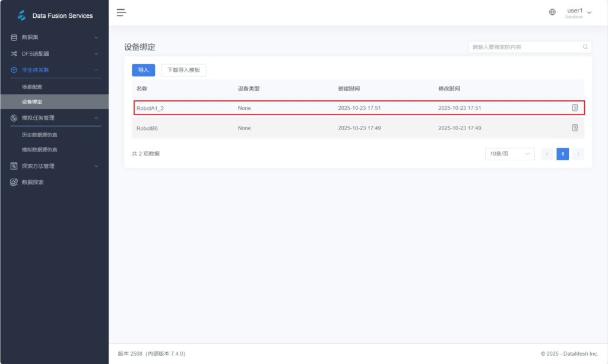Collapse the 孪生体关联 menu section
608x364 pixels.
pos(96,70)
